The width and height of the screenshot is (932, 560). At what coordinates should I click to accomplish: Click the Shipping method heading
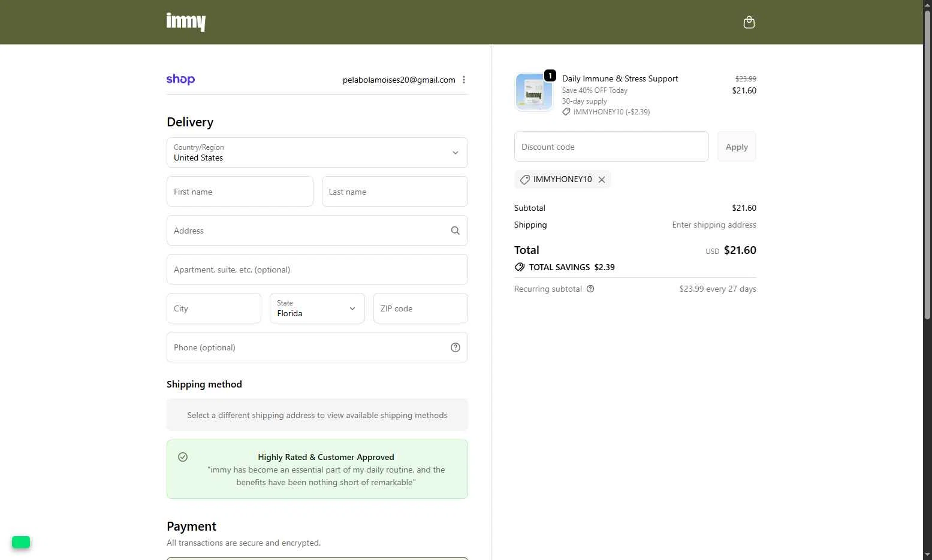pos(204,385)
